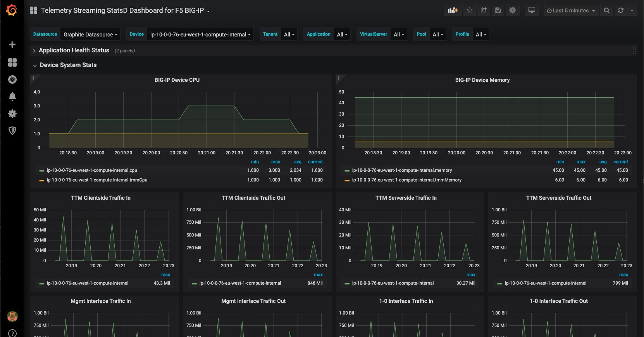This screenshot has width=644, height=337.
Task: Expand the Application Health Status row
Action: coord(74,50)
